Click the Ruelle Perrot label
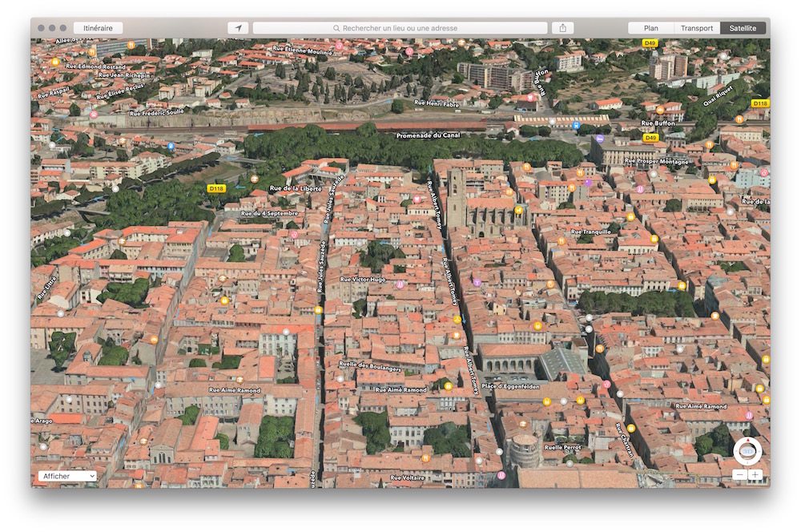This screenshot has width=801, height=532. tap(562, 447)
